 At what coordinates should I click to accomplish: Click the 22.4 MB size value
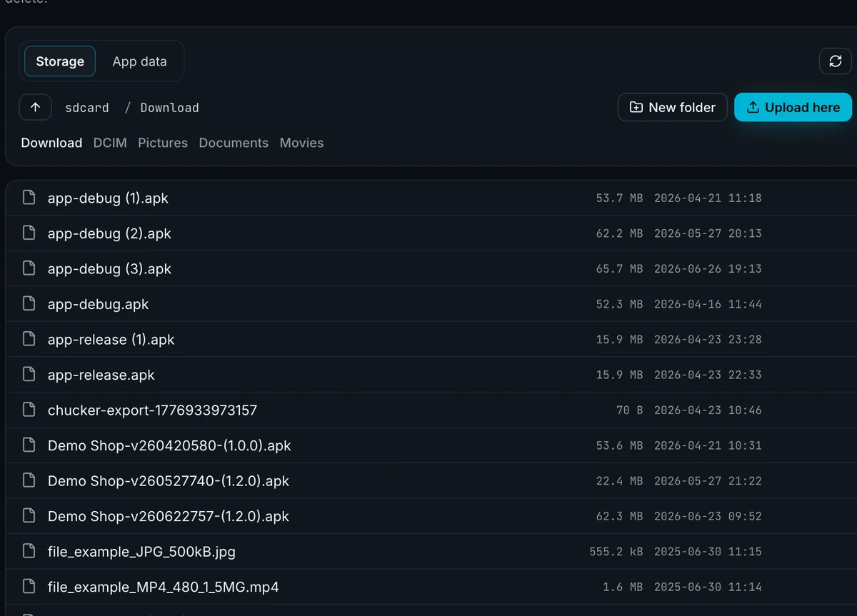click(x=619, y=480)
